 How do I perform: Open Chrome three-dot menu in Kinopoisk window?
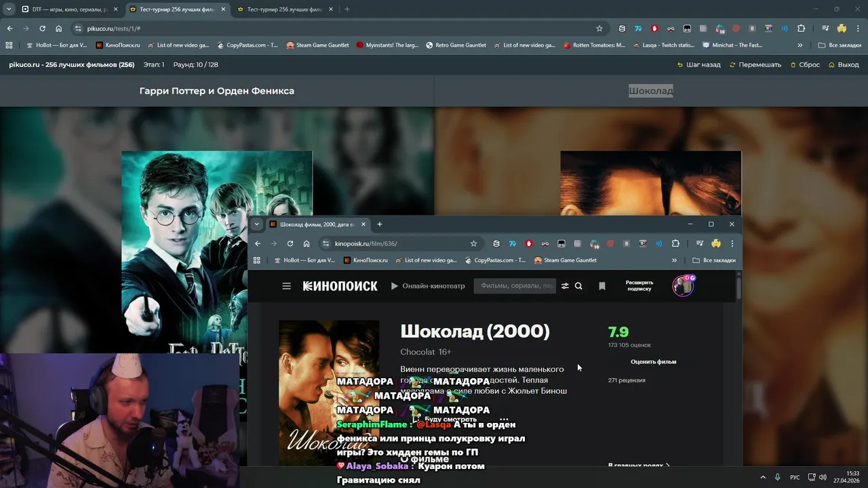[x=732, y=244]
